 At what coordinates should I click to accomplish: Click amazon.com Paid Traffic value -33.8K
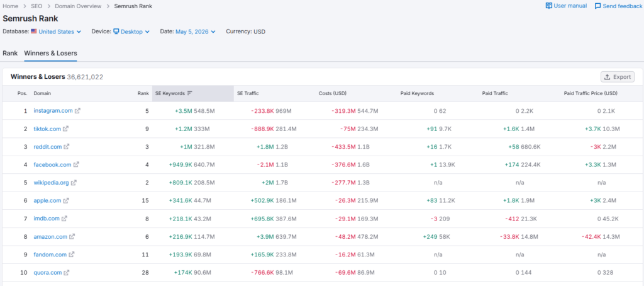tap(509, 237)
